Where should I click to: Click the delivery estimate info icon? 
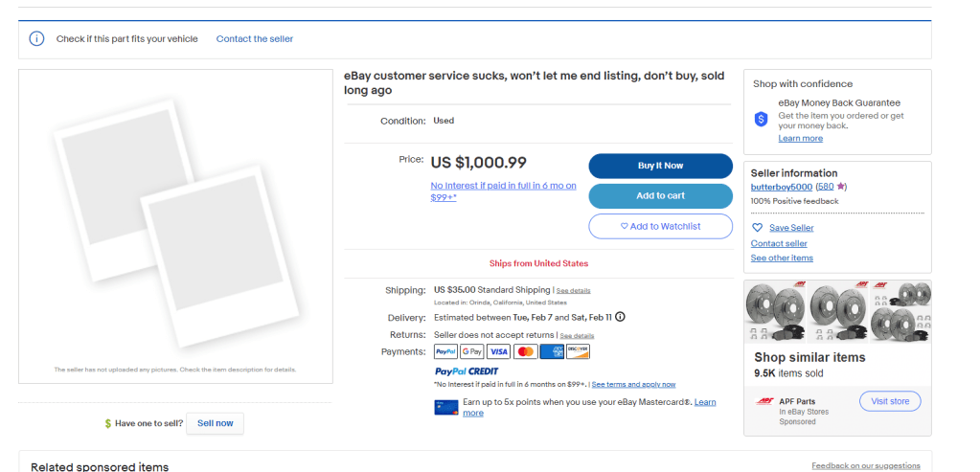coord(620,317)
